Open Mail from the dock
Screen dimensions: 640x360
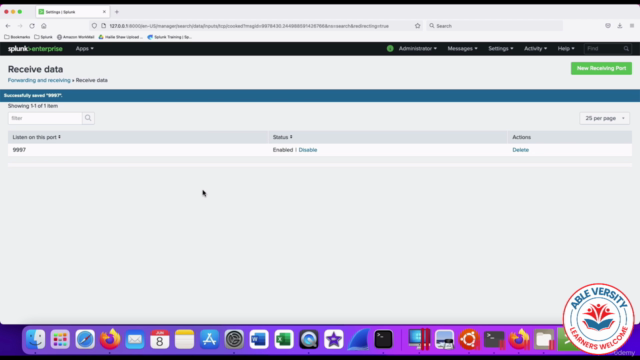(135, 340)
